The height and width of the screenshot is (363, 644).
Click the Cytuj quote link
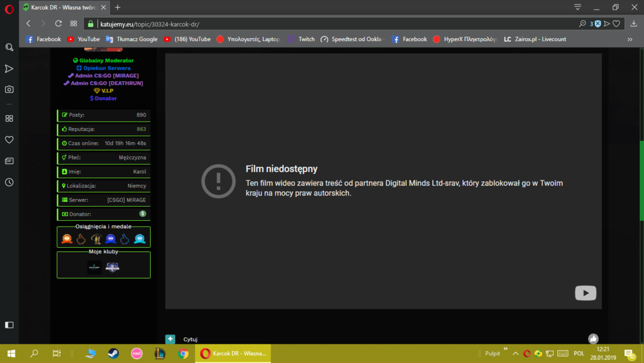coord(190,339)
